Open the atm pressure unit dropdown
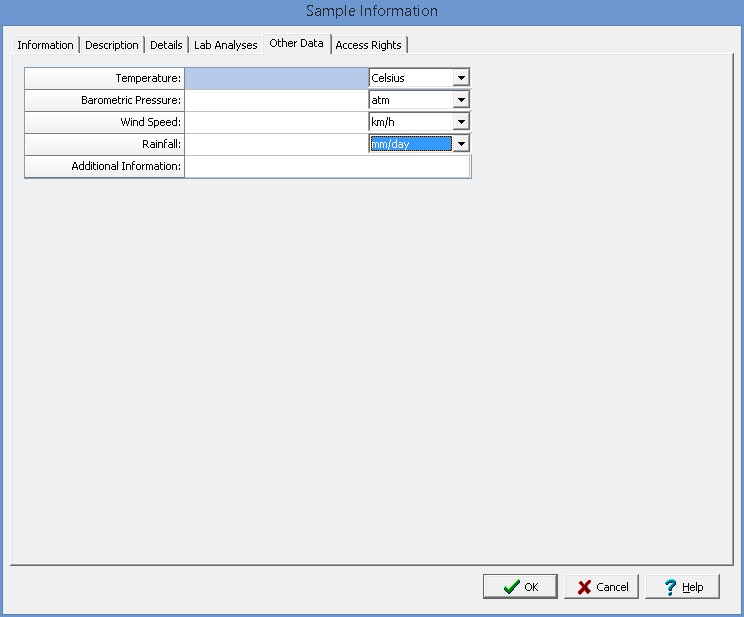744x617 pixels. tap(460, 100)
